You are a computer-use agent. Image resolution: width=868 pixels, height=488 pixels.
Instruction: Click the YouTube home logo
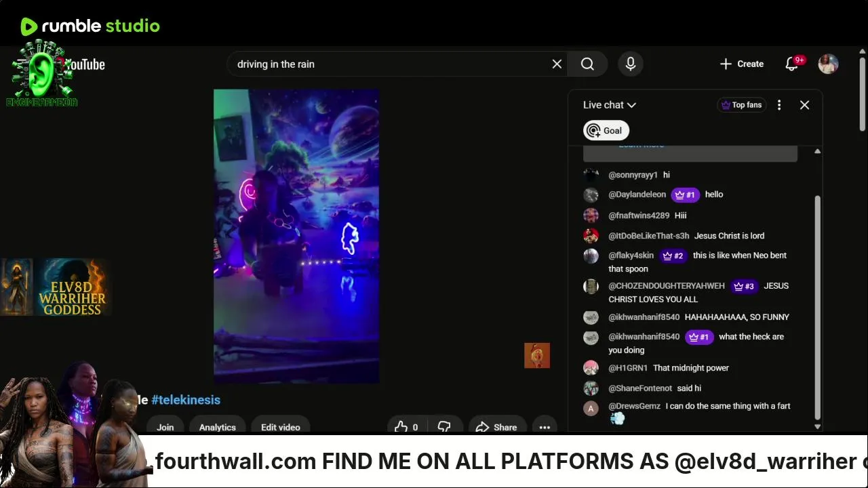[x=85, y=64]
